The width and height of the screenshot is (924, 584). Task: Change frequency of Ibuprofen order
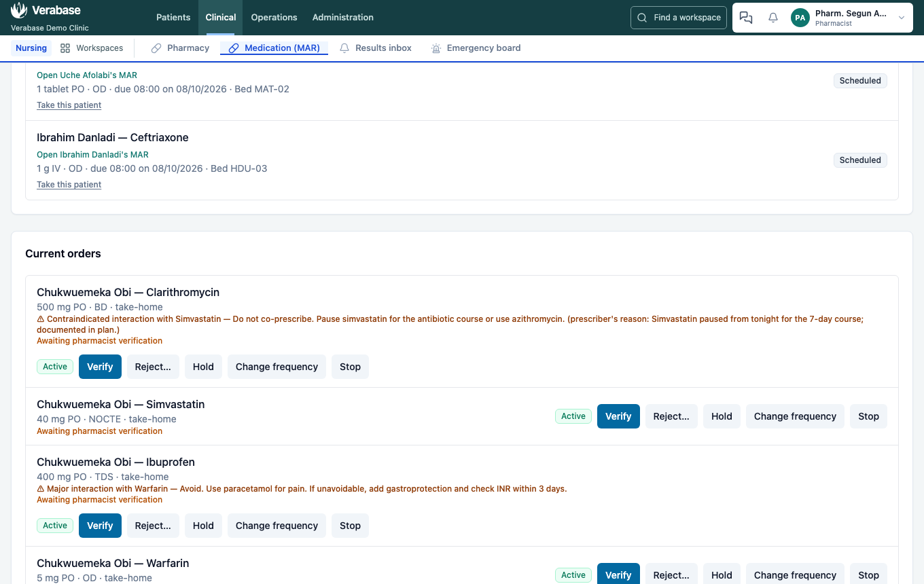point(277,526)
